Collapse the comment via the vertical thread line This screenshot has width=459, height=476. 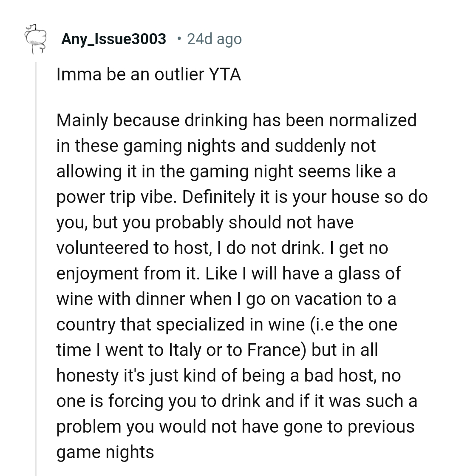[x=36, y=255]
